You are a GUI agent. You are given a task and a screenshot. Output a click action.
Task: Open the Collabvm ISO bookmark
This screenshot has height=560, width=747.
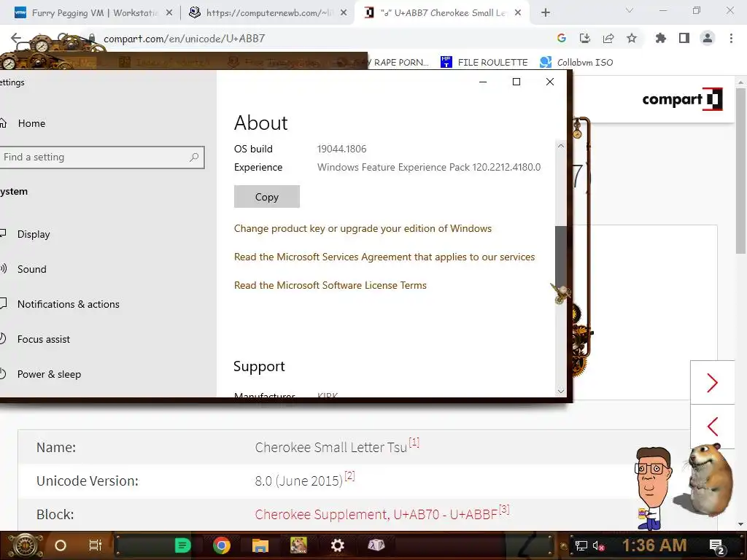tap(576, 63)
